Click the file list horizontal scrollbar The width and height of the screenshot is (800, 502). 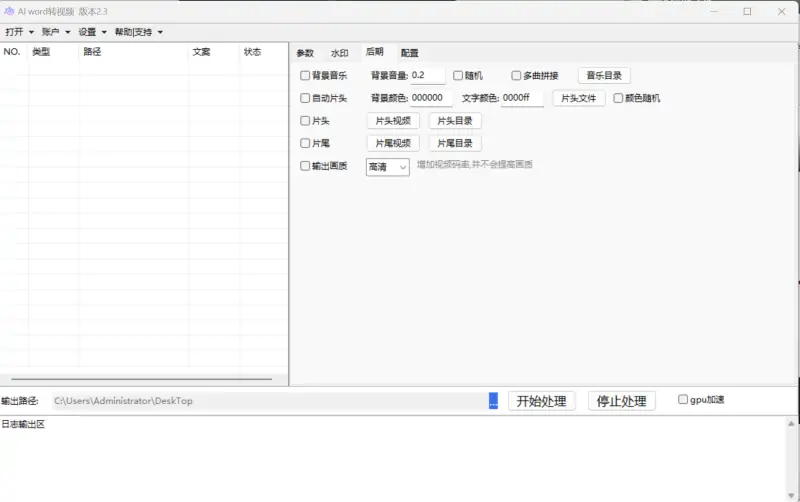141,379
